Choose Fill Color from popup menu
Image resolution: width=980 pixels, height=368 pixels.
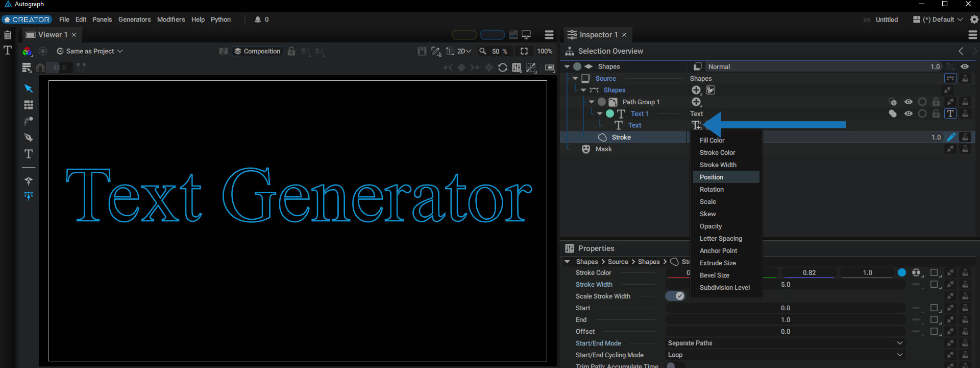click(x=726, y=140)
